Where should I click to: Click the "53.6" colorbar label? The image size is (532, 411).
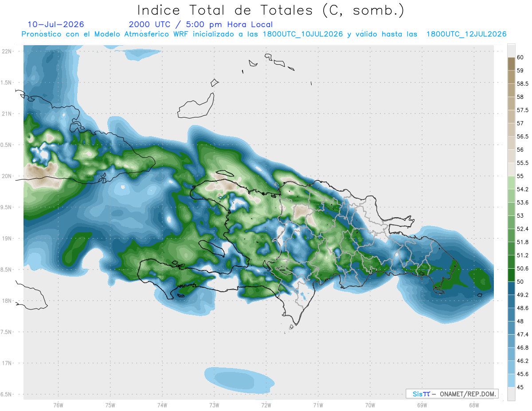[522, 203]
